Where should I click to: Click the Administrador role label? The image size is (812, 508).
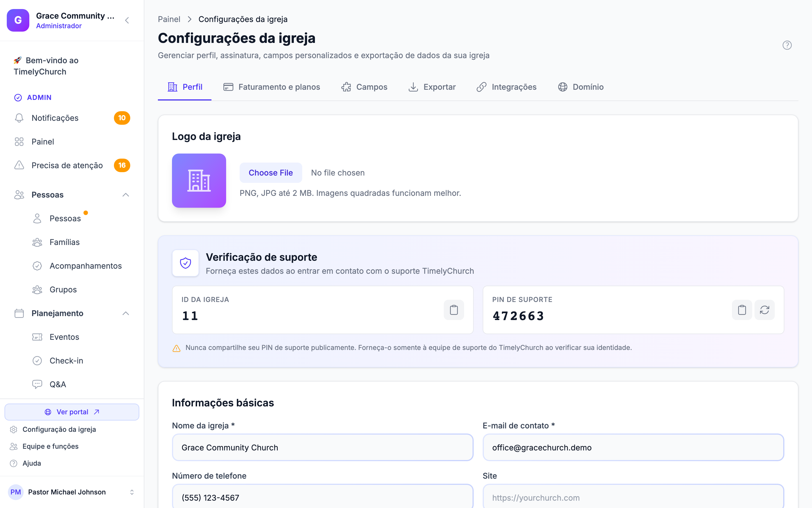[x=59, y=26]
